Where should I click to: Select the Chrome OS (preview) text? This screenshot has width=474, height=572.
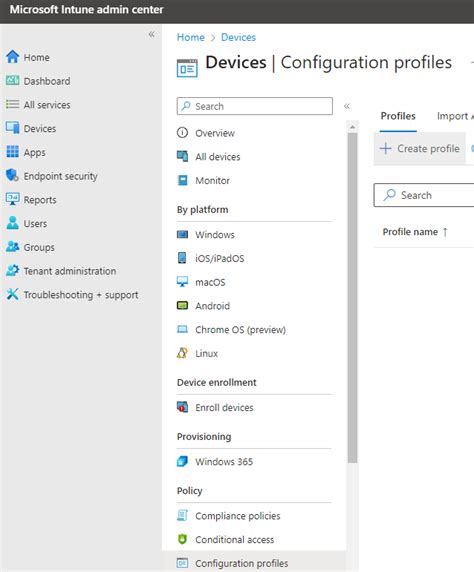pyautogui.click(x=240, y=330)
